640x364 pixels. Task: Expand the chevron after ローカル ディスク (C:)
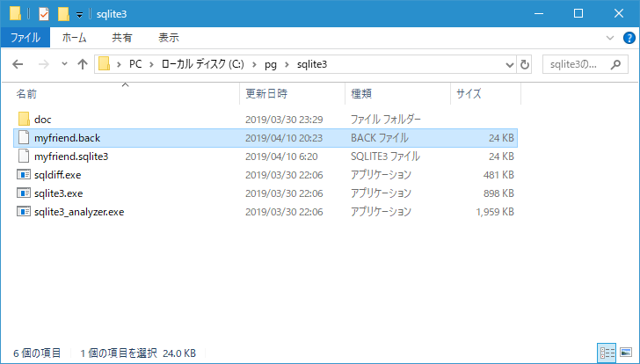click(x=254, y=64)
